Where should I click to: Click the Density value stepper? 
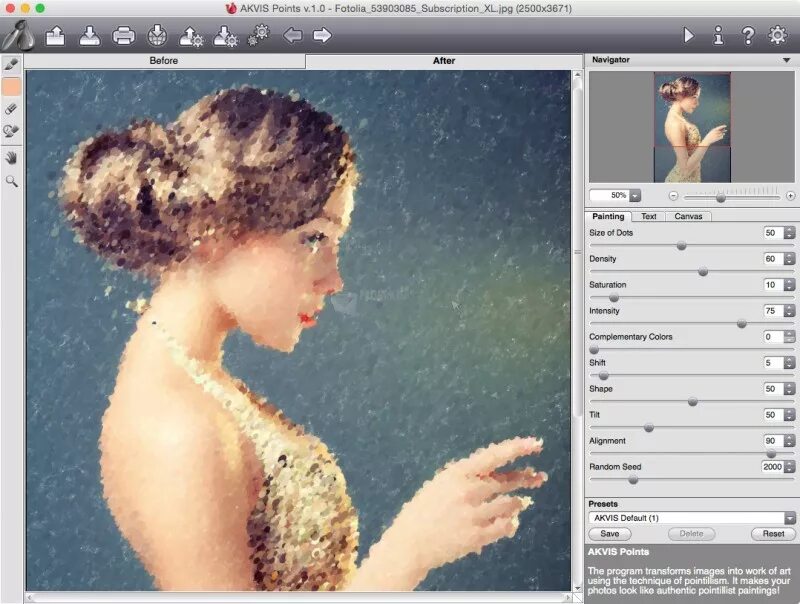pos(789,259)
